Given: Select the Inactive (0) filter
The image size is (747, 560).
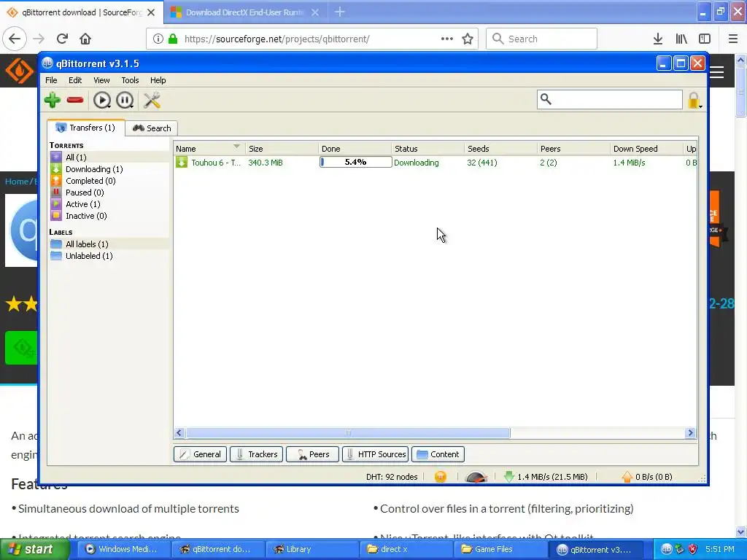Looking at the screenshot, I should click(x=109, y=216).
